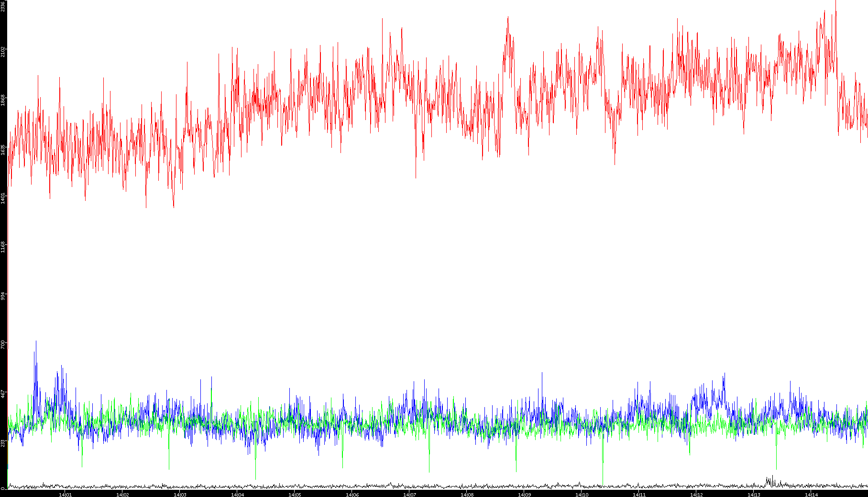Select the 14:14 time axis label
868x497 pixels.
[811, 495]
